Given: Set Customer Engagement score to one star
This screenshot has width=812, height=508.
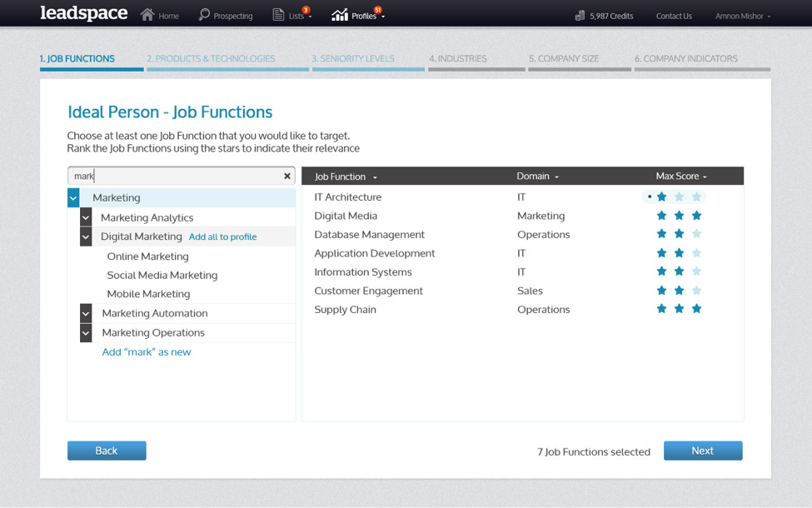Looking at the screenshot, I should click(662, 291).
